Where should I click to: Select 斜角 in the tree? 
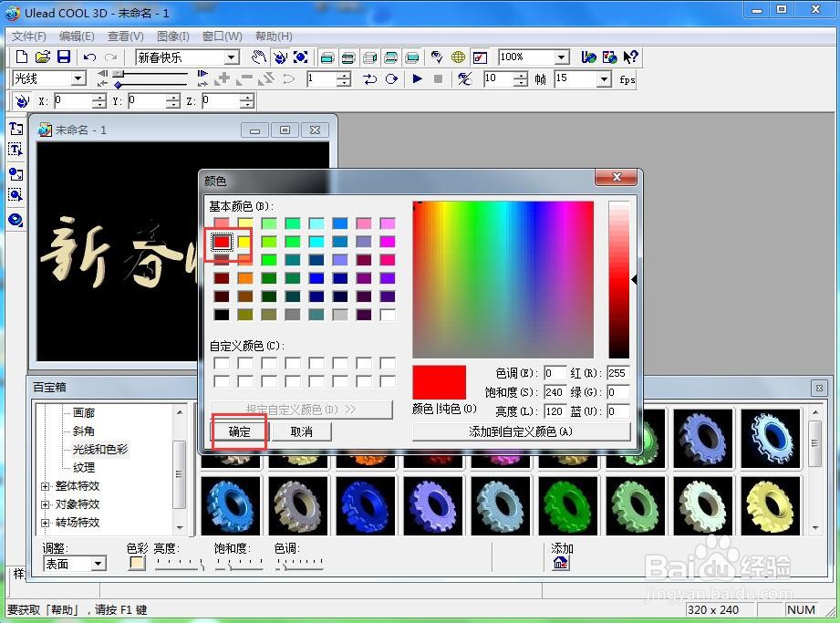pos(84,431)
